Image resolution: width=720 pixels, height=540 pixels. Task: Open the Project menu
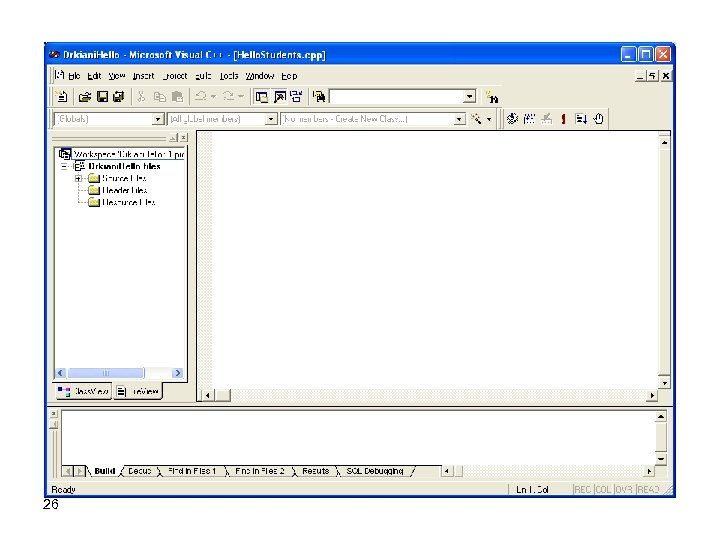(x=175, y=76)
